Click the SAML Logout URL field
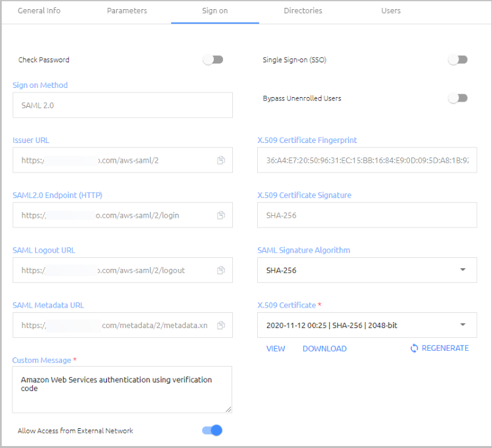Image resolution: width=492 pixels, height=448 pixels. (x=123, y=270)
